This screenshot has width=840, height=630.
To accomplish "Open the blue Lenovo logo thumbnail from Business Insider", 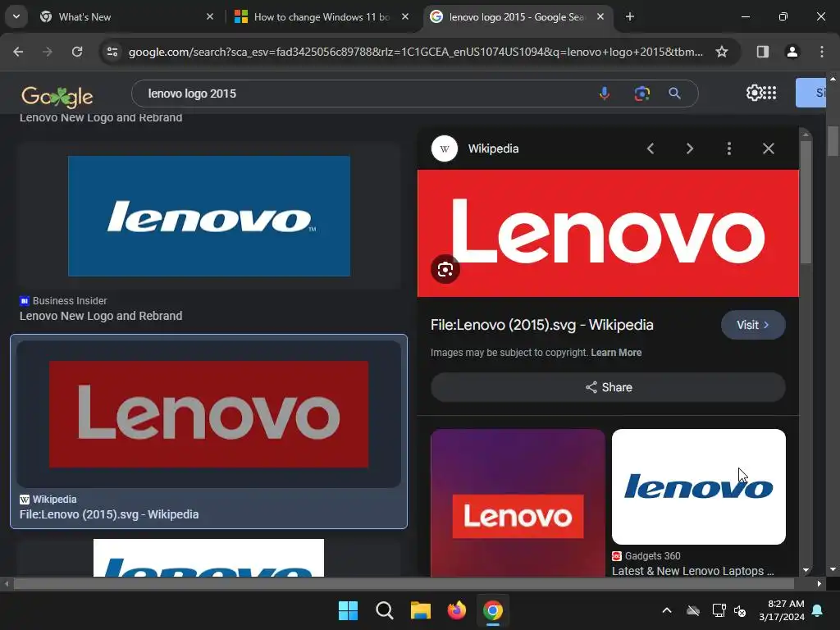I will [x=209, y=216].
